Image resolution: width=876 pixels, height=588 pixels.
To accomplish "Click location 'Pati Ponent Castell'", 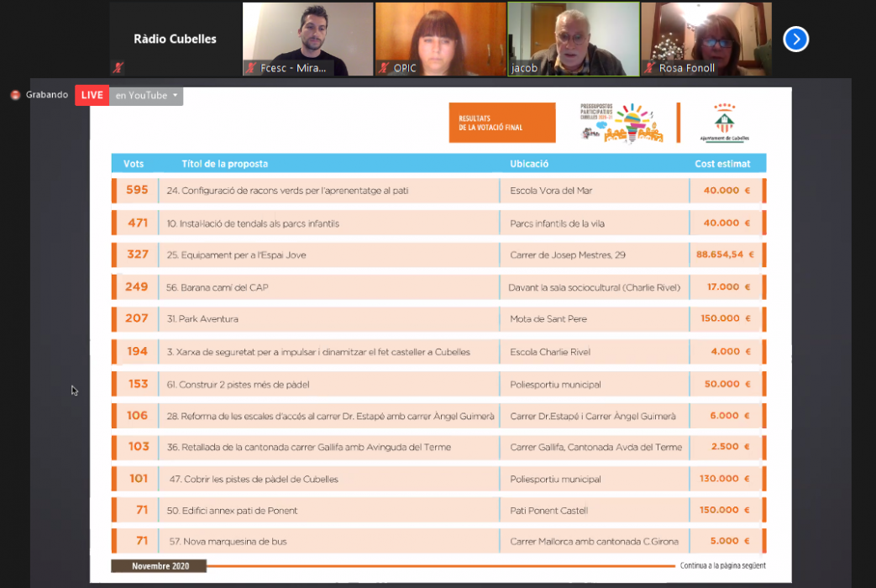I will tap(548, 511).
